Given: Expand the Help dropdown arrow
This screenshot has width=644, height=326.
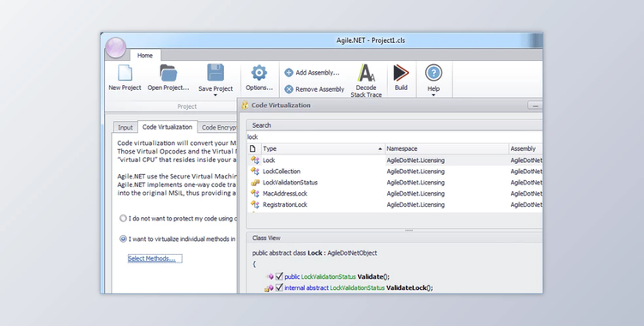Looking at the screenshot, I should point(434,95).
